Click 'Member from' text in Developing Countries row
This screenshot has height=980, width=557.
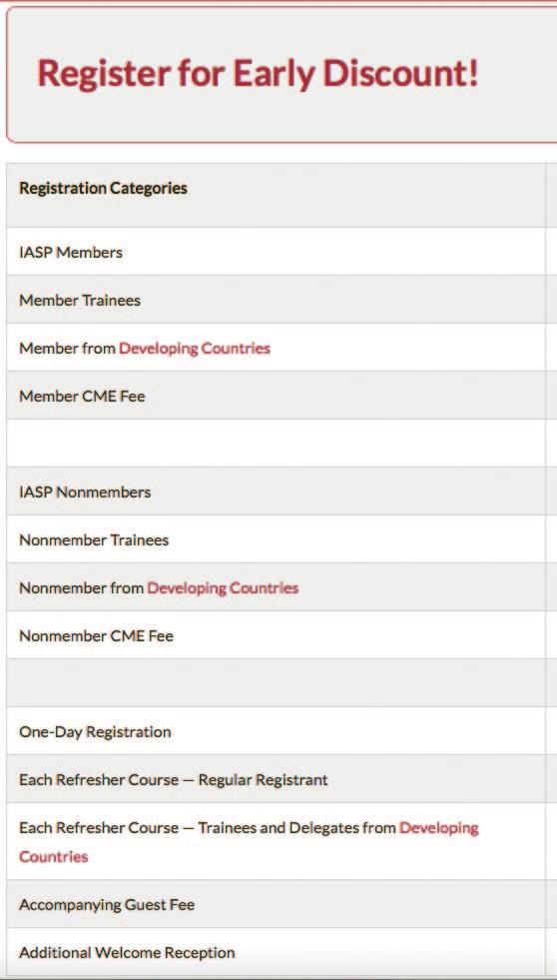68,348
